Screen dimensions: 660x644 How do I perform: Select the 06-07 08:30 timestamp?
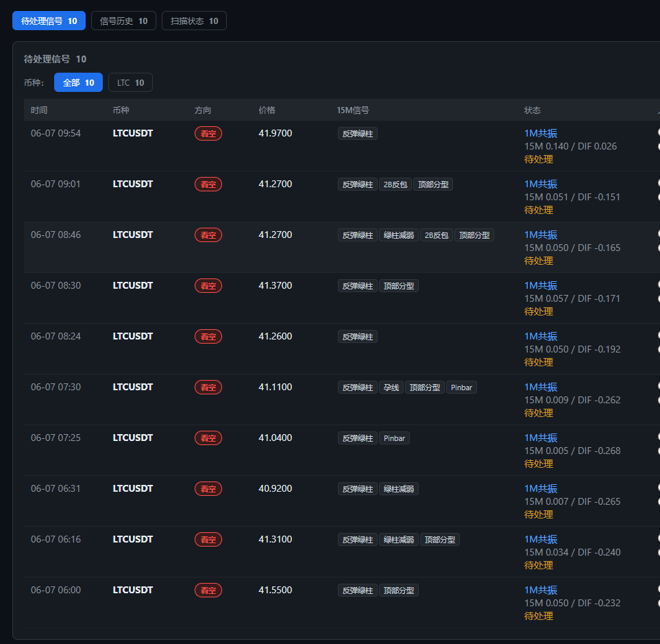point(56,285)
